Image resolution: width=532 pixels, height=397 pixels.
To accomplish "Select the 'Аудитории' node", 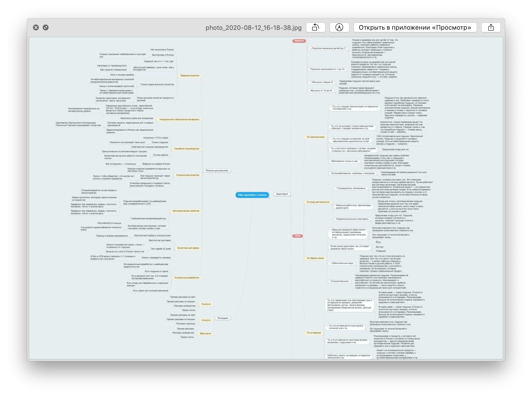I will point(282,194).
